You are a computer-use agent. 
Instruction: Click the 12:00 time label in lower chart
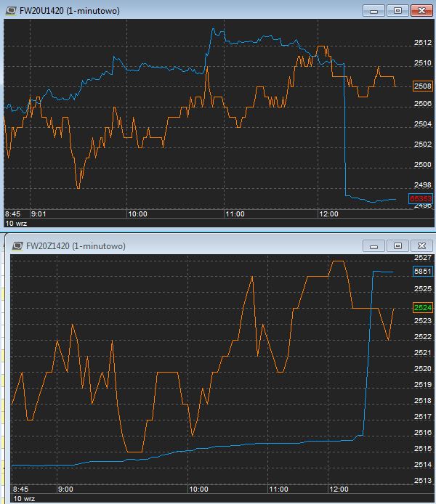[x=339, y=489]
